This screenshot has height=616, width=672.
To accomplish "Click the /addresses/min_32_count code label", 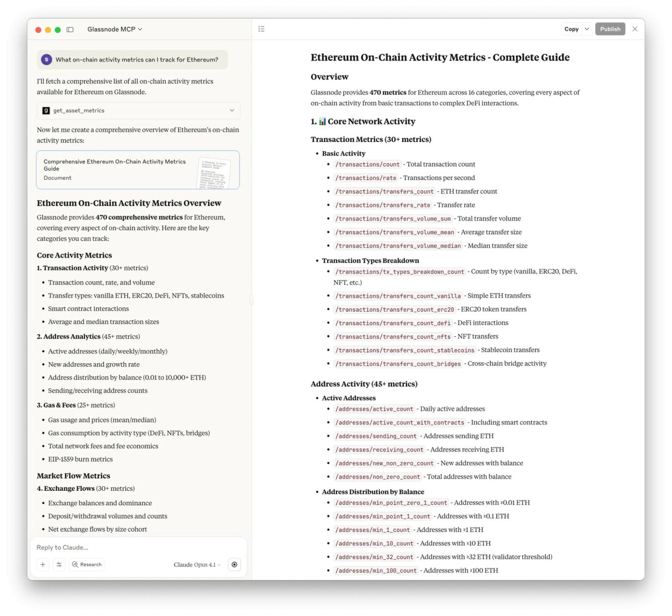I will pos(374,557).
